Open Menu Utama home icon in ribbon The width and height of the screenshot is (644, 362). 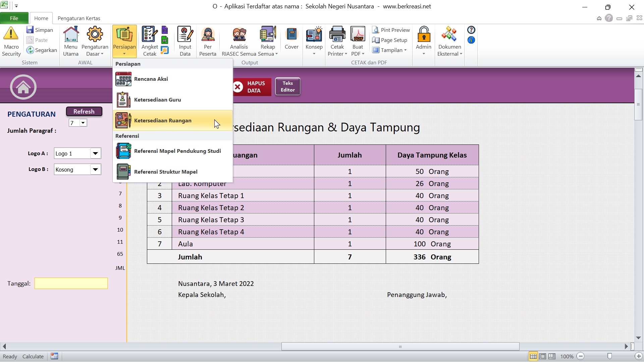(71, 34)
